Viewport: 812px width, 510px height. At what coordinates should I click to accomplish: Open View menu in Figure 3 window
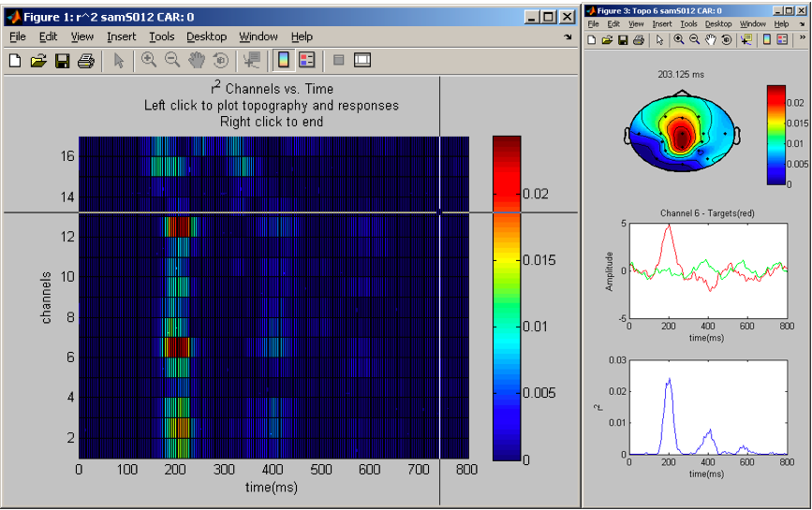point(636,24)
